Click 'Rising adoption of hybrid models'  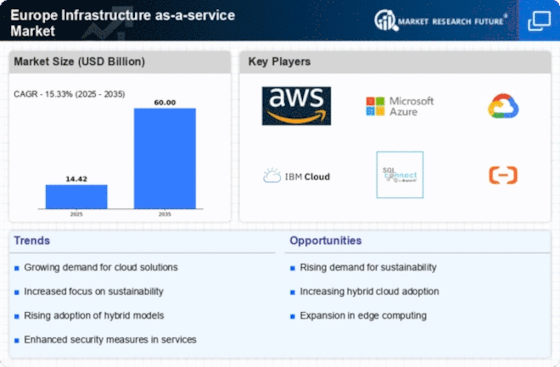click(x=94, y=316)
